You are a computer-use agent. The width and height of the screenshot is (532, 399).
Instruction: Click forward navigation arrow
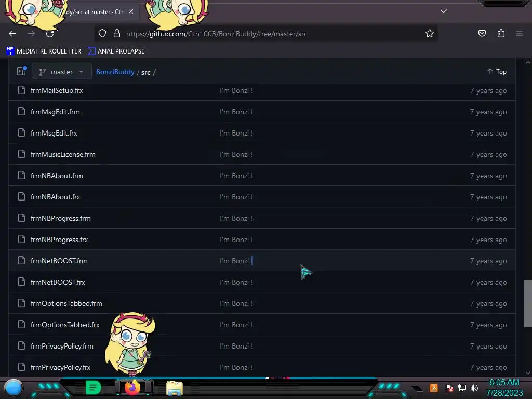(31, 34)
